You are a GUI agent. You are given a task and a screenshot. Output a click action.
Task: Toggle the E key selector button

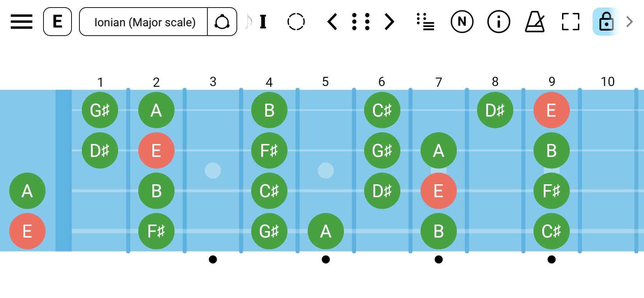coord(57,21)
